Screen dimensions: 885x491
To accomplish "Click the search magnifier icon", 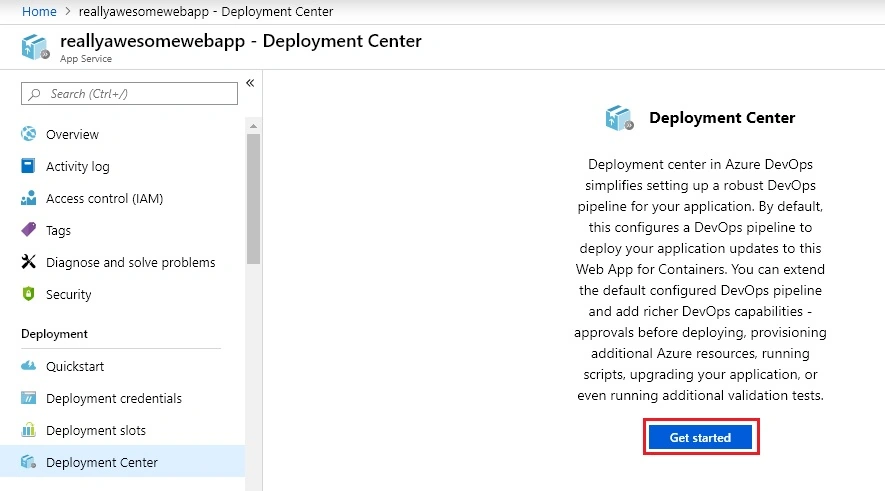I will click(x=34, y=94).
